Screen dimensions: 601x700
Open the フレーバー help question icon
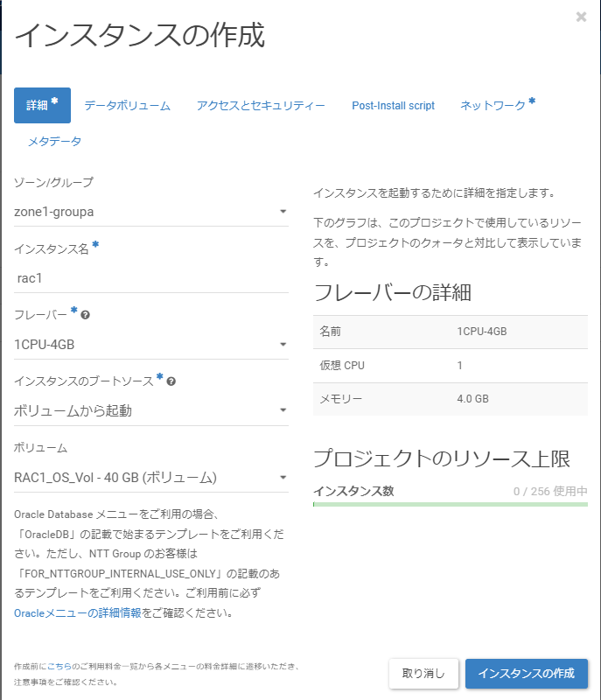(x=85, y=315)
